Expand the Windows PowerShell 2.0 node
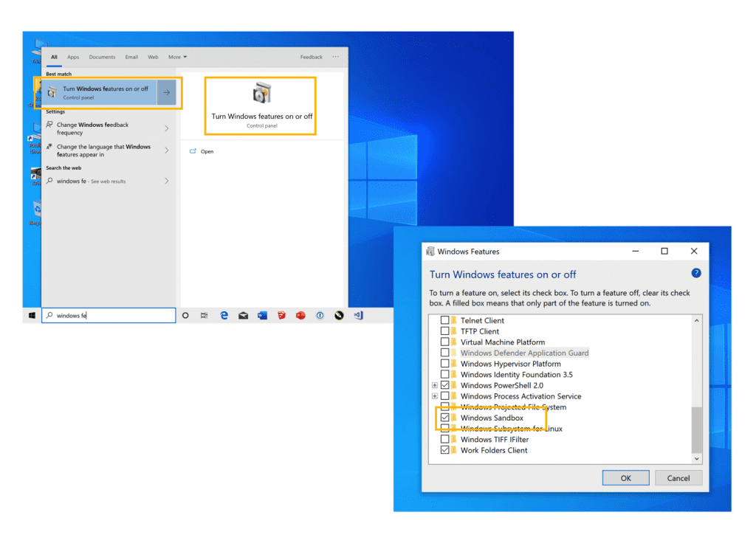Image resolution: width=756 pixels, height=546 pixels. coord(434,386)
